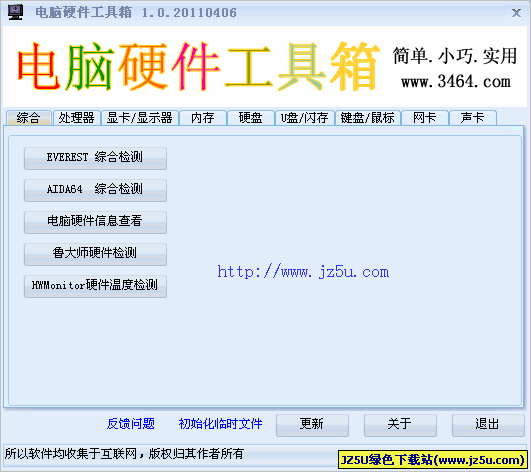The width and height of the screenshot is (531, 472).
Task: Click the 退出 button
Action: [x=488, y=425]
